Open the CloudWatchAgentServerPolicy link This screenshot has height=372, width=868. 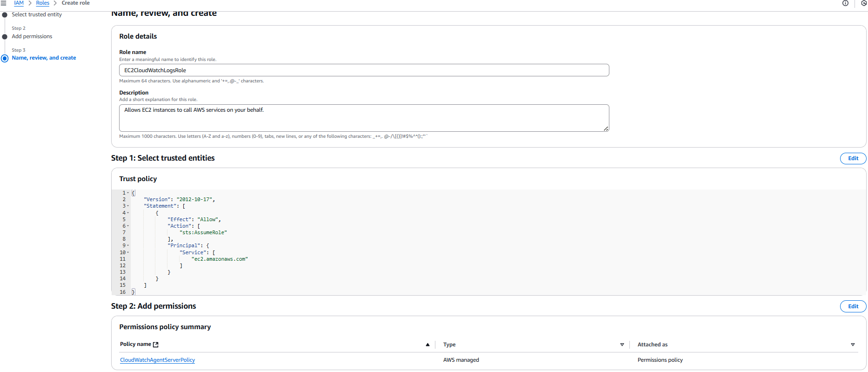pos(157,360)
